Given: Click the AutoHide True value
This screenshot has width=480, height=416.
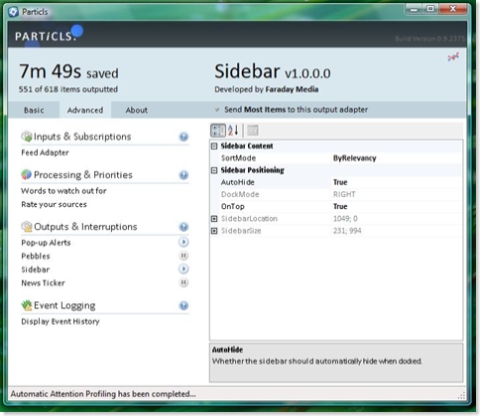Looking at the screenshot, I should pyautogui.click(x=340, y=182).
